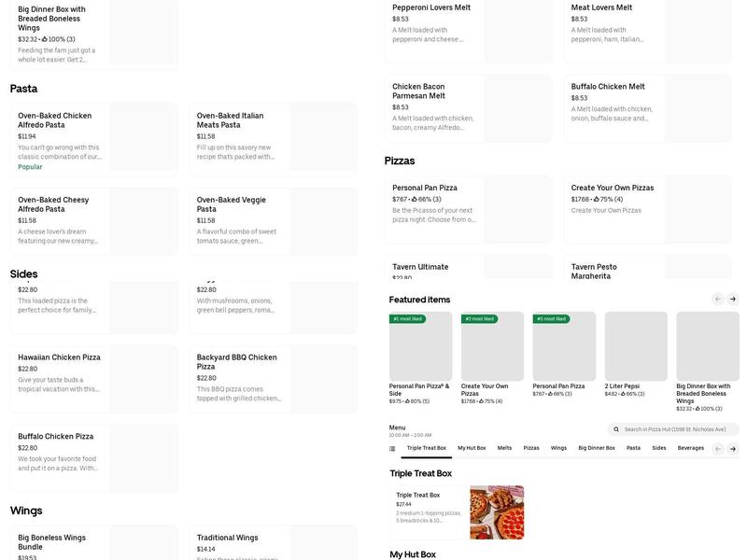Open the Triple Treat Box food photo
747x560 pixels.
497,512
